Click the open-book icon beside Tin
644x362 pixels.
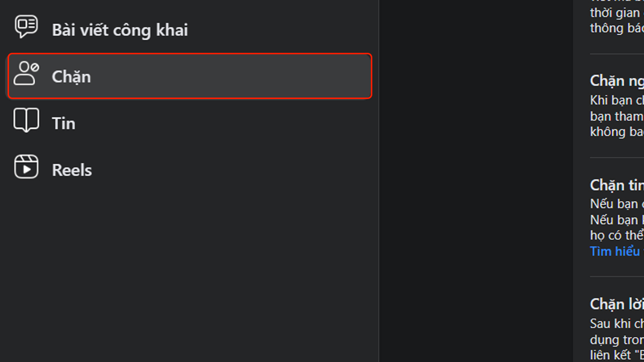pos(26,120)
